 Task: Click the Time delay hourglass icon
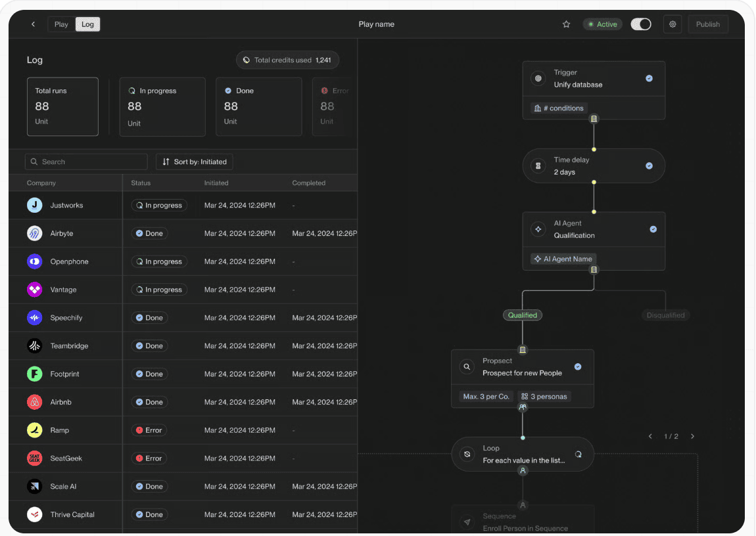[538, 166]
